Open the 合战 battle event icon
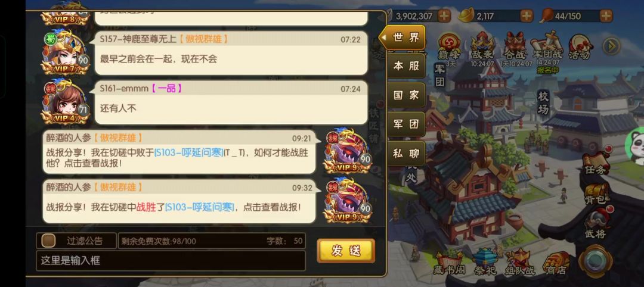The width and height of the screenshot is (644, 287). click(515, 46)
